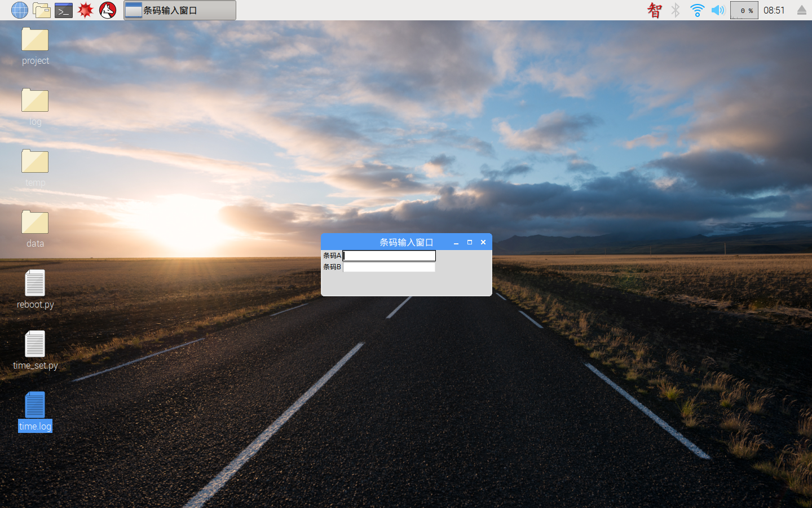Open the Mathematica red spiky icon

[86, 10]
